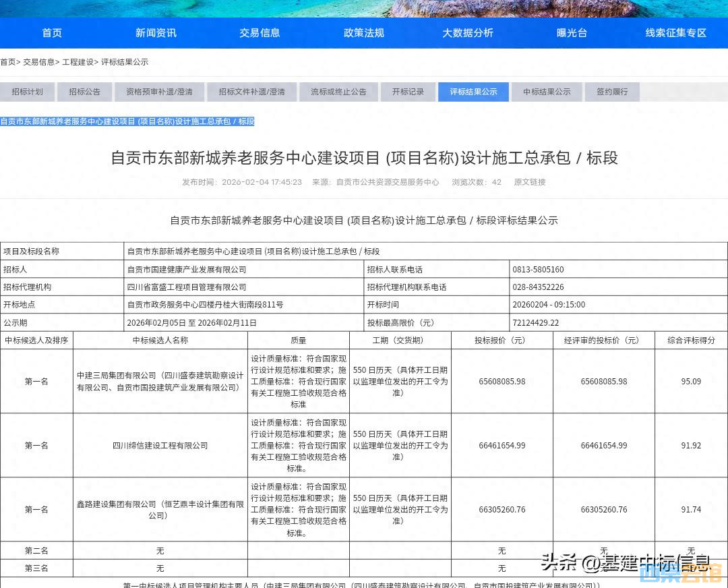Screen dimensions: 728x588
Task: Open the 首页 navigation menu item
Action: (x=52, y=33)
